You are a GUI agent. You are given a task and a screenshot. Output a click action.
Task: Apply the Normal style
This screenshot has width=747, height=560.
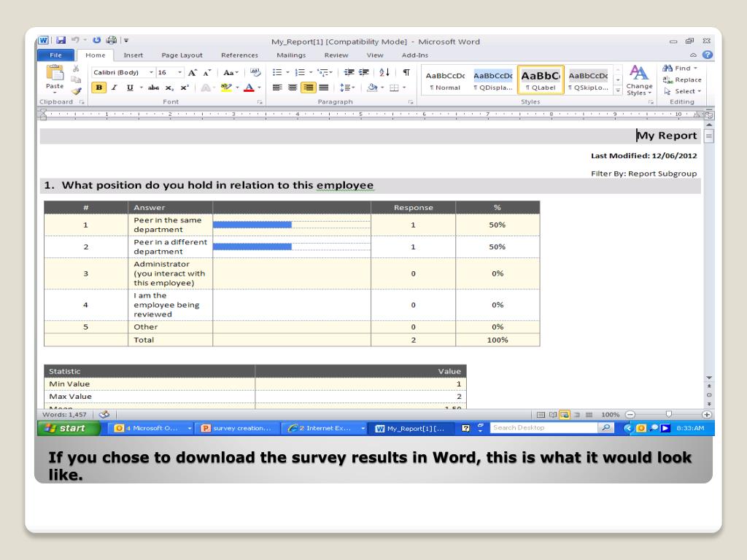[445, 80]
